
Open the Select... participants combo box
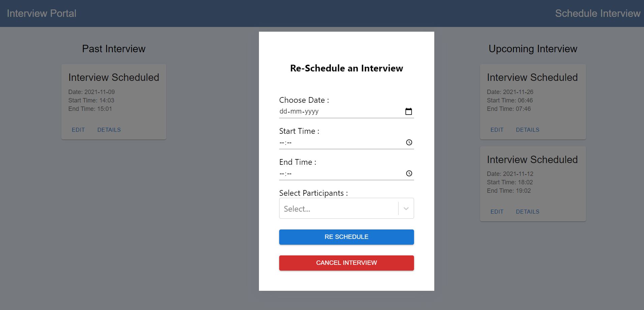point(337,208)
